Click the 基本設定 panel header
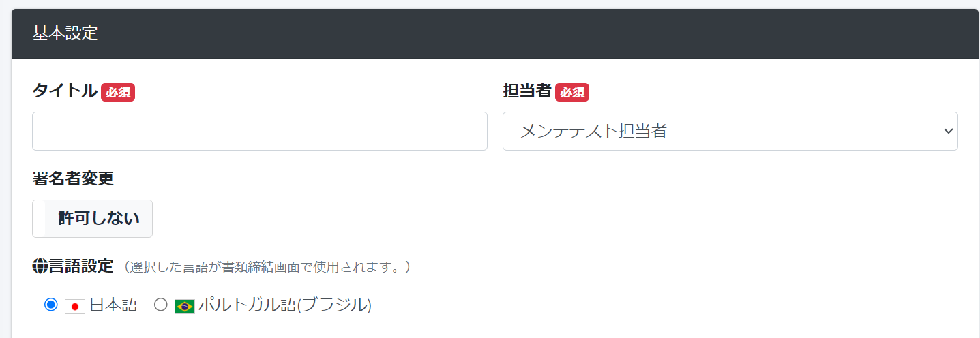Viewport: 980px width, 338px height. [x=495, y=33]
